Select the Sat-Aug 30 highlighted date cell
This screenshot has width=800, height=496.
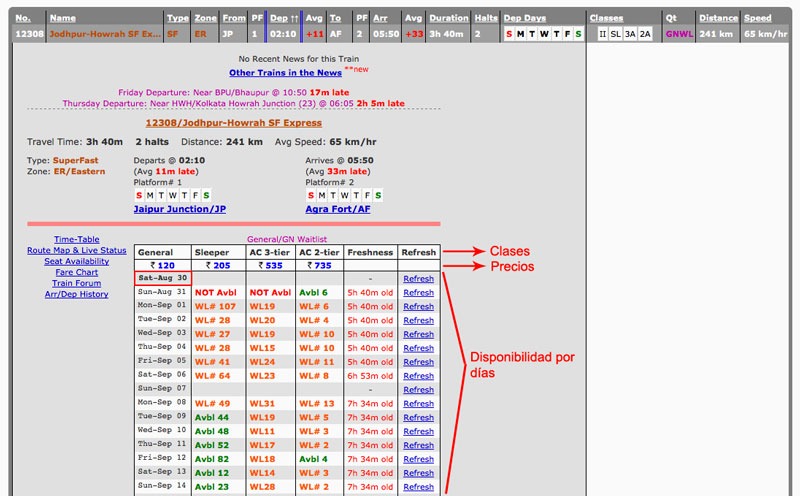[x=163, y=278]
